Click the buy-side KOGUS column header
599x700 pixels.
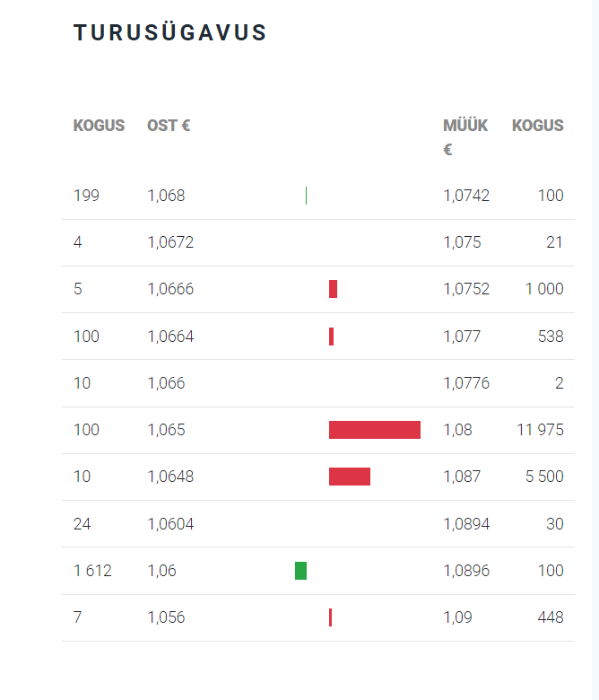click(99, 126)
